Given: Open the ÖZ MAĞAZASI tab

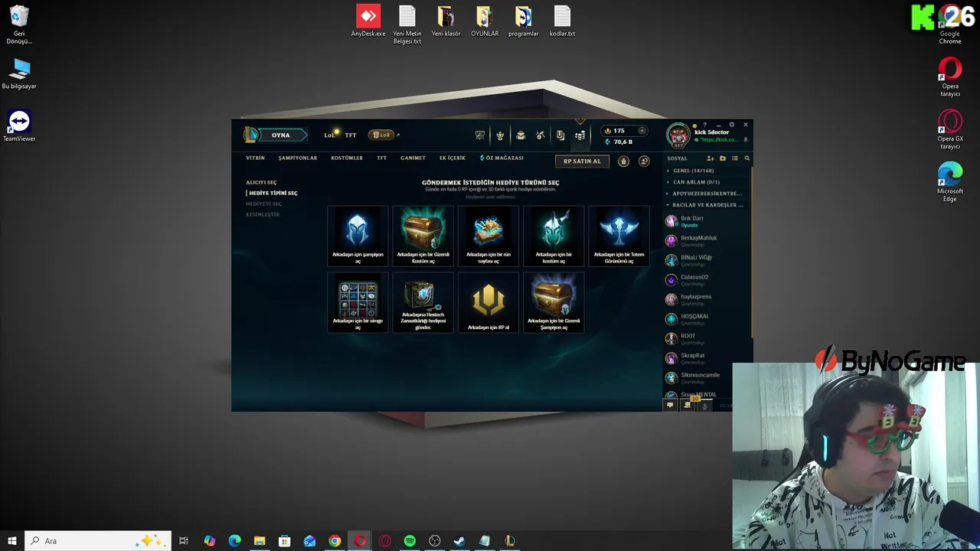Looking at the screenshot, I should [501, 158].
